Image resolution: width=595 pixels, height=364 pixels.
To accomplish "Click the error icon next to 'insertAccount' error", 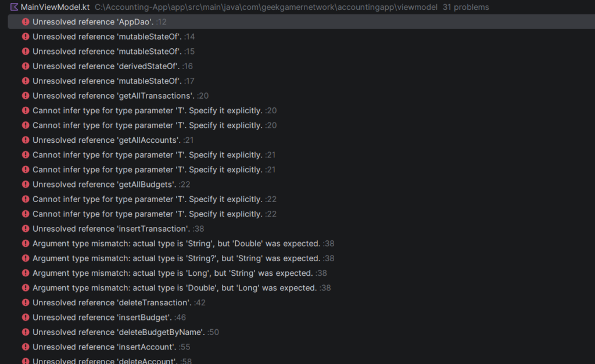I will pos(26,347).
